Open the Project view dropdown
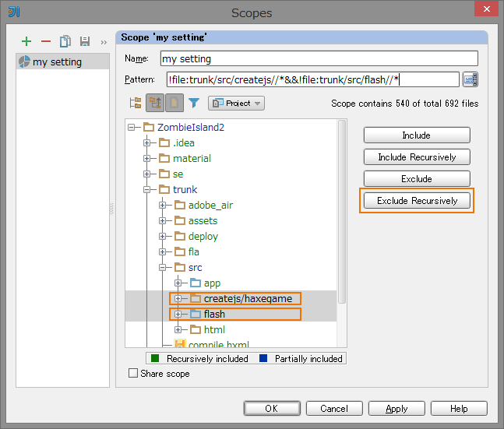504x429 pixels. (236, 103)
